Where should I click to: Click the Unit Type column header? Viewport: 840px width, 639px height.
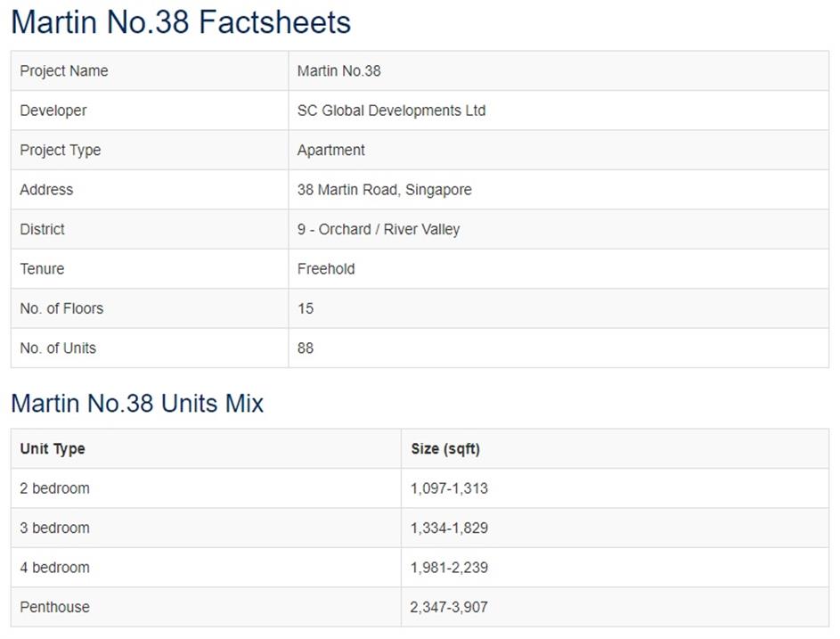coord(53,449)
